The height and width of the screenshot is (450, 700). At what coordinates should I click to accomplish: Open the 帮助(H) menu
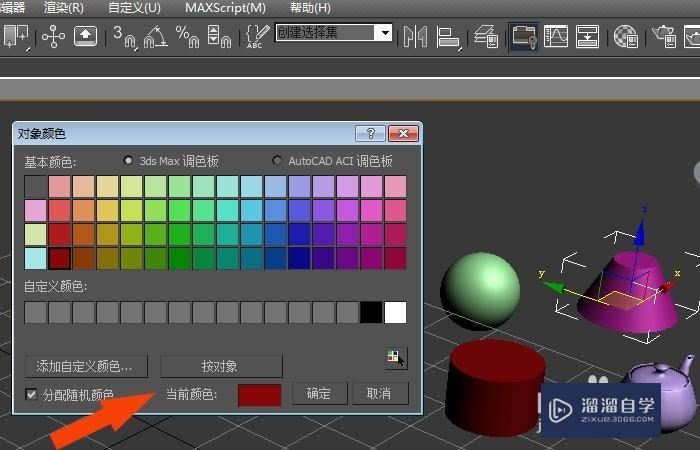310,8
